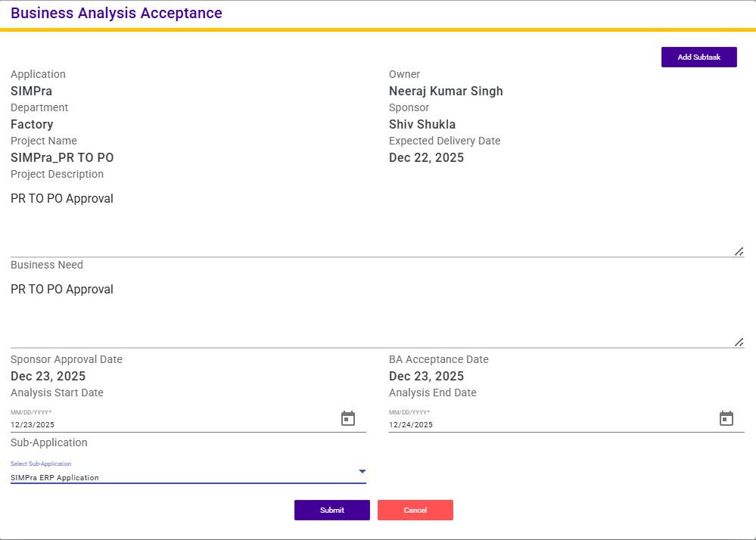Select the sponsor name Shiv Shukla
The width and height of the screenshot is (756, 540).
coord(422,125)
